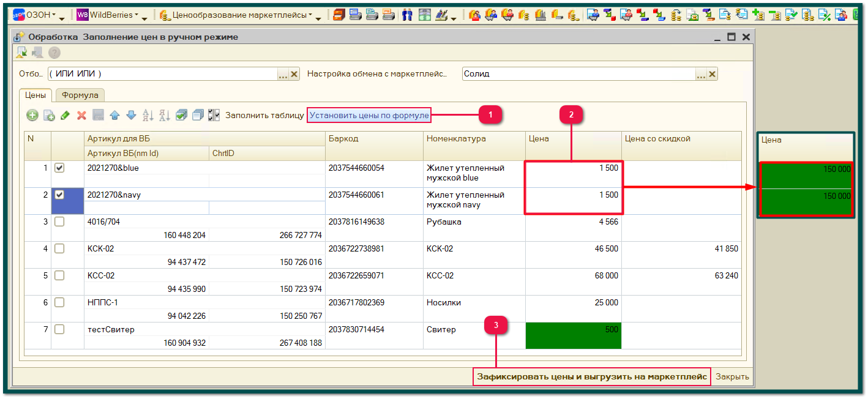Click the discounted price cell 63 240
868x399 pixels.
[x=681, y=282]
